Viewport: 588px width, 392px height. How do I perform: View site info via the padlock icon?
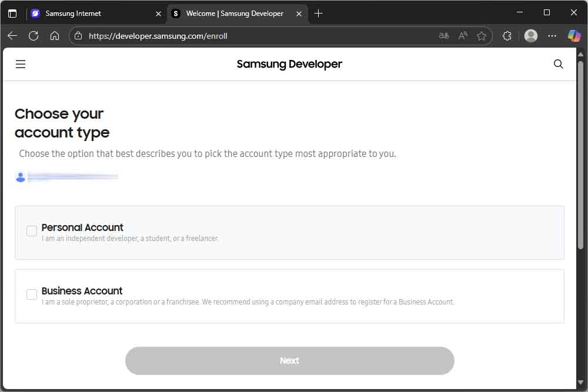(78, 36)
